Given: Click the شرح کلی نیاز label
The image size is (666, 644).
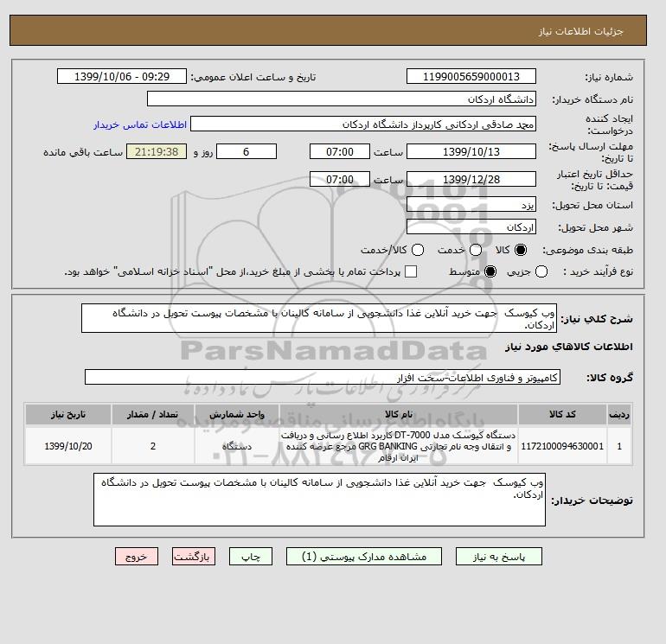Looking at the screenshot, I should pyautogui.click(x=597, y=319).
